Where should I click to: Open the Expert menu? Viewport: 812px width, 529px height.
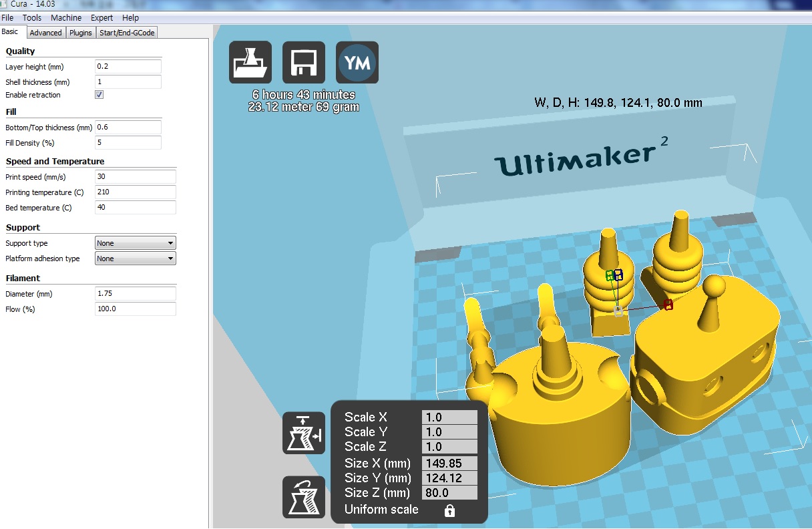[101, 18]
